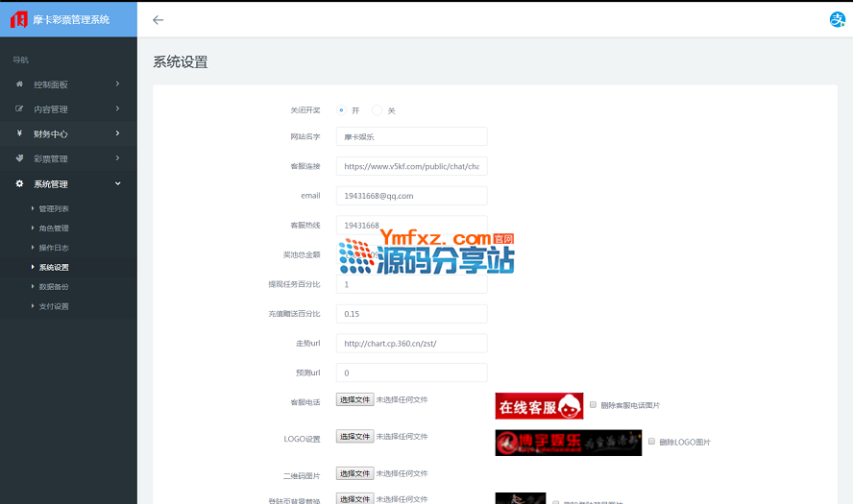This screenshot has height=504, width=853.
Task: Go to 数据备份 in the sidebar
Action: 53,287
